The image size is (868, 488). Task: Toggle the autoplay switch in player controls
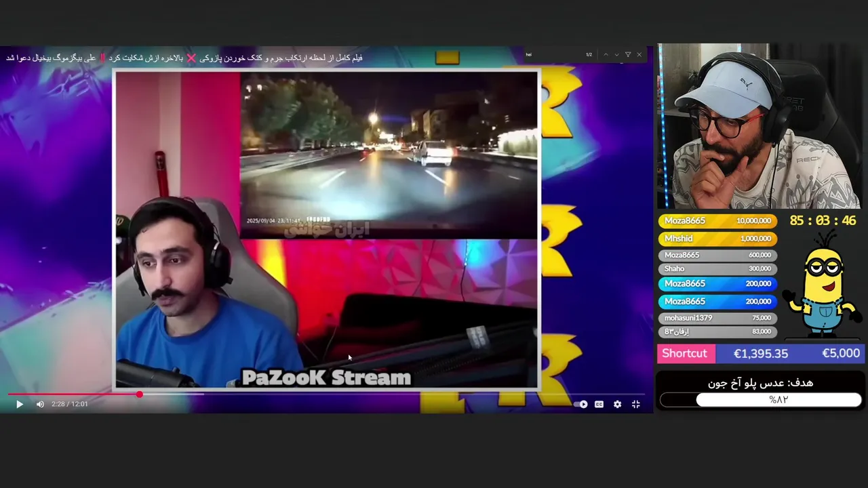click(x=580, y=404)
